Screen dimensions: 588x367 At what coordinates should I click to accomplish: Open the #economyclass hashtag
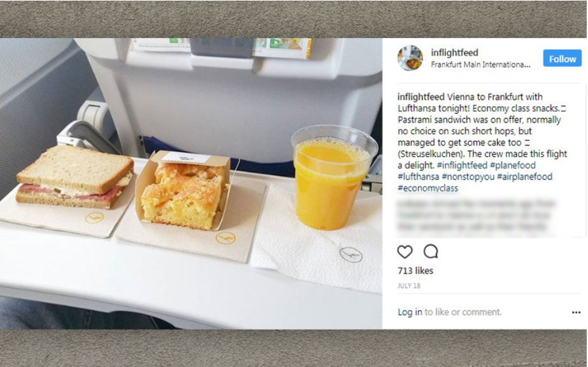tap(428, 188)
